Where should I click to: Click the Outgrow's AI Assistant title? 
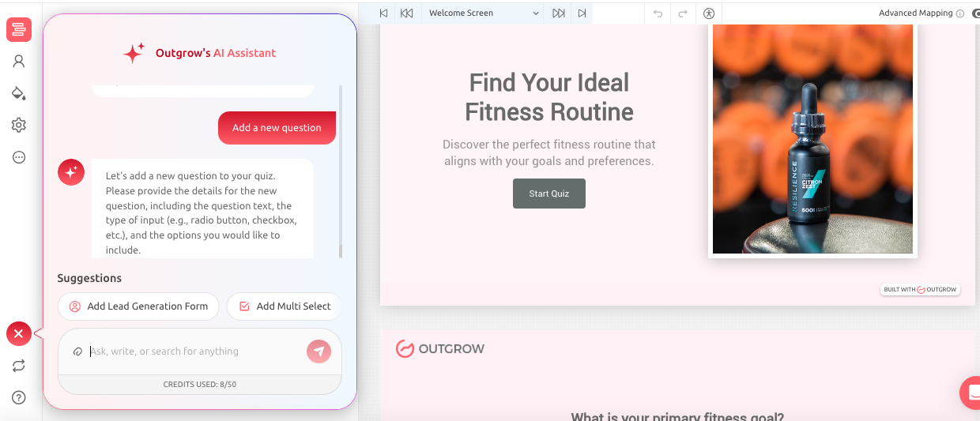click(216, 53)
